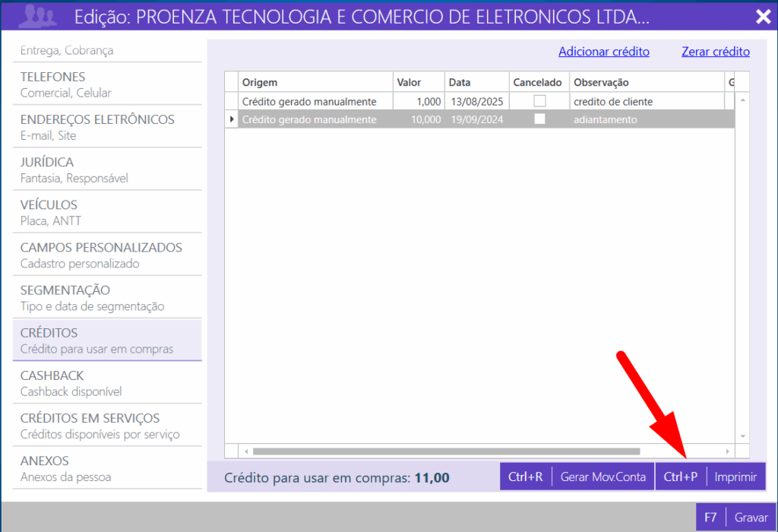778x532 pixels.
Task: Toggle Cancelado checkbox for adiantamento row
Action: pyautogui.click(x=539, y=119)
